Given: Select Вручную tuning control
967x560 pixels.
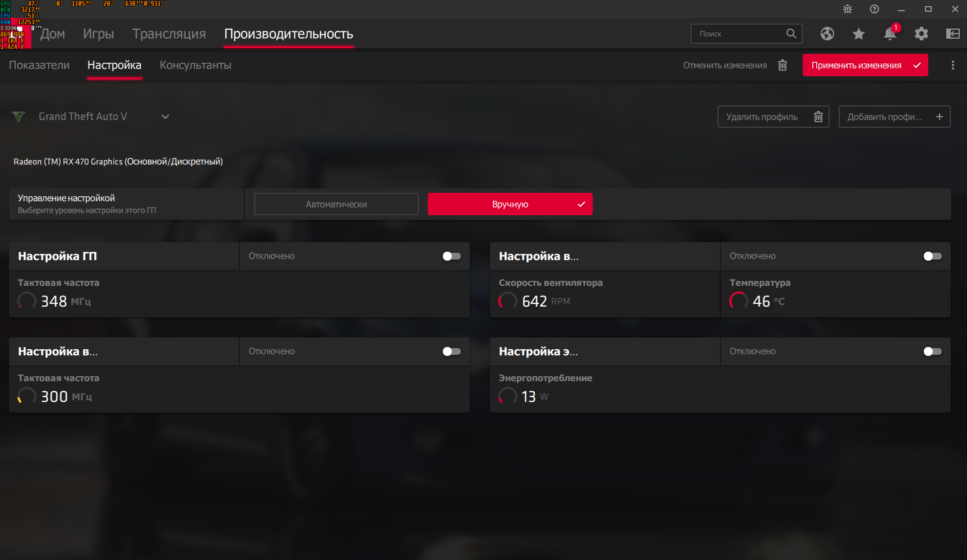Looking at the screenshot, I should click(510, 204).
